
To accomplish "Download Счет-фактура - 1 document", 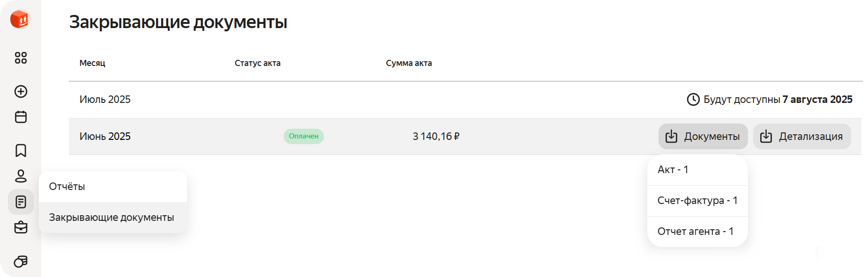I will click(x=697, y=200).
